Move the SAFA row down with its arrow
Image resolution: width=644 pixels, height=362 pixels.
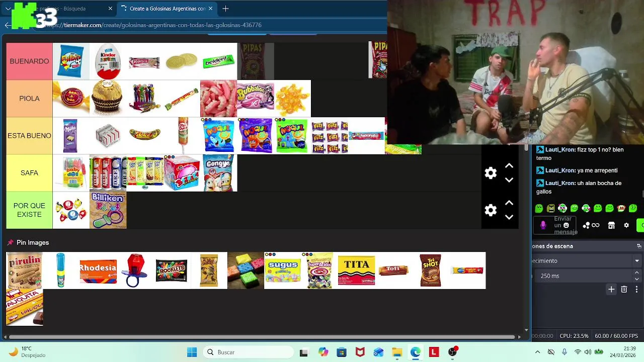point(509,180)
